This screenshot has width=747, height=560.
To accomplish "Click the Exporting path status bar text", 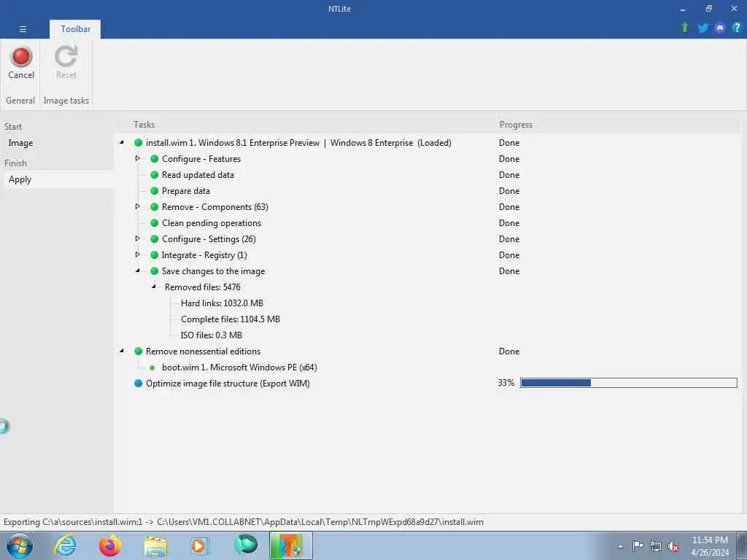I will coord(243,522).
